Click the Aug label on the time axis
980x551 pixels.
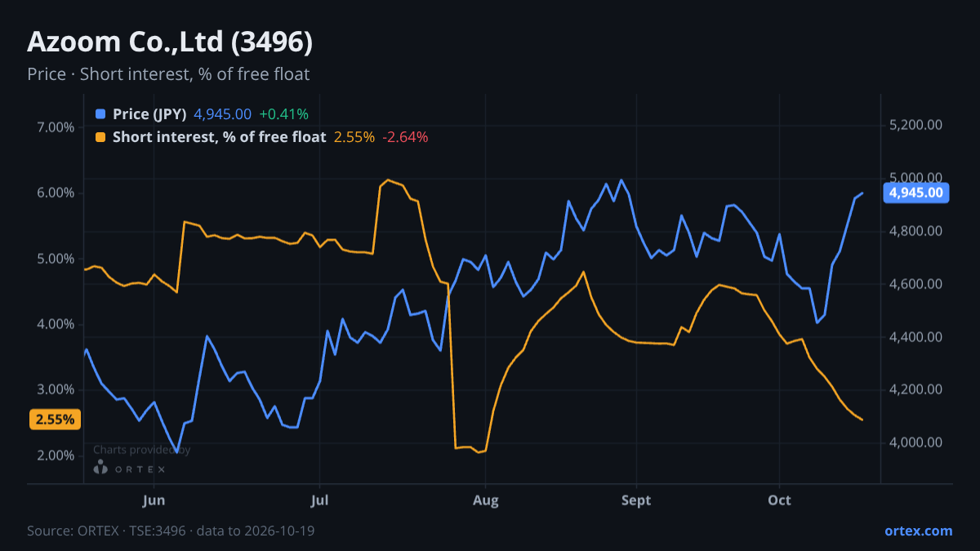click(486, 500)
